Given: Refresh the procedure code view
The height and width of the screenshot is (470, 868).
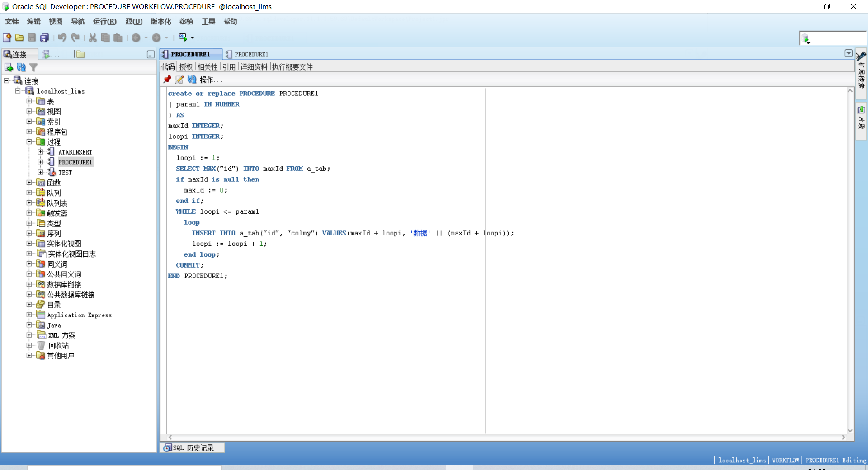Looking at the screenshot, I should 192,80.
